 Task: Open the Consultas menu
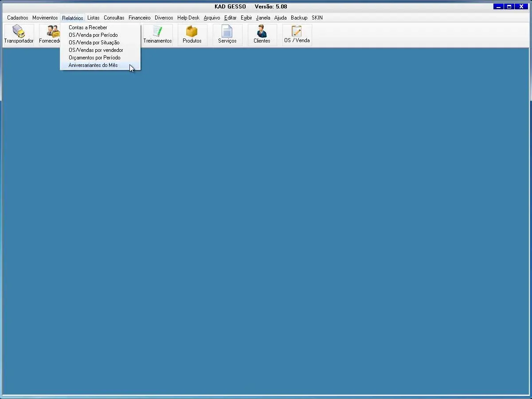[x=114, y=18]
